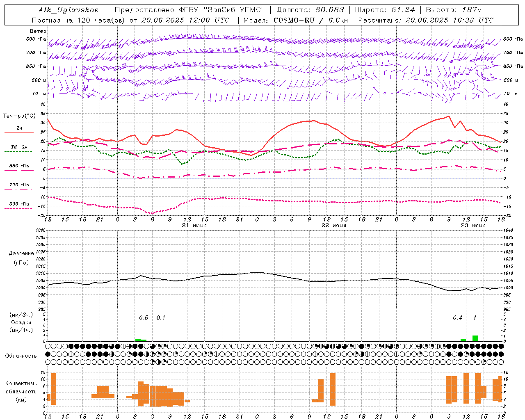Click the 23 июня date label
The width and height of the screenshot is (525, 420).
(x=473, y=226)
